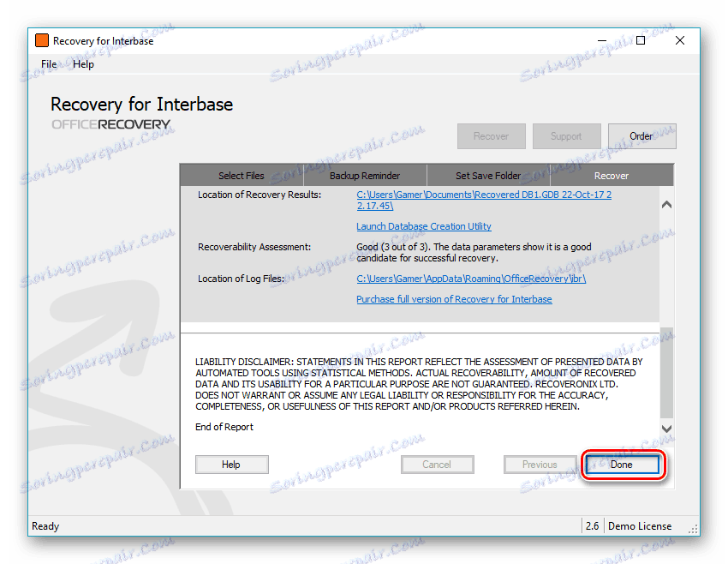Minimize the Recovery for Interbase window

pos(602,40)
